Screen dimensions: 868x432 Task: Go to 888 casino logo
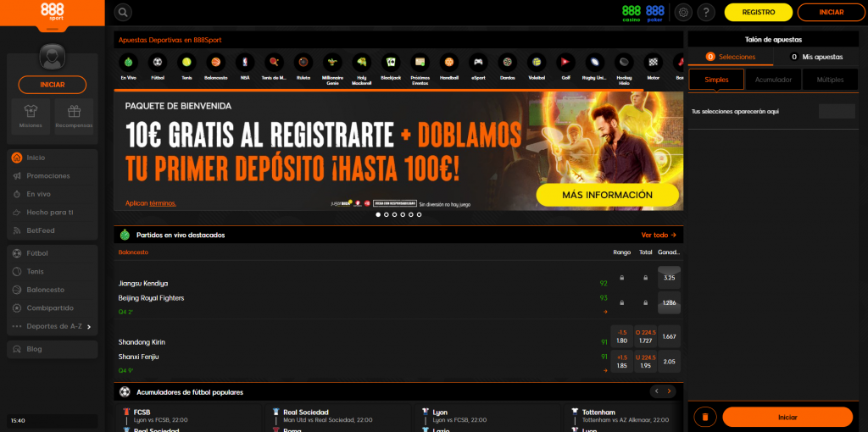point(631,12)
